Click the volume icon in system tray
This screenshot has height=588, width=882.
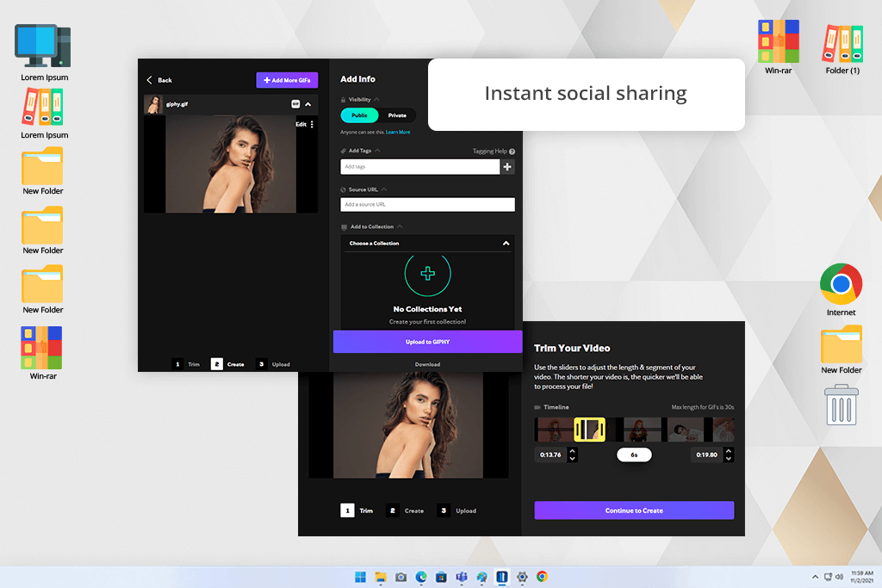click(x=839, y=577)
